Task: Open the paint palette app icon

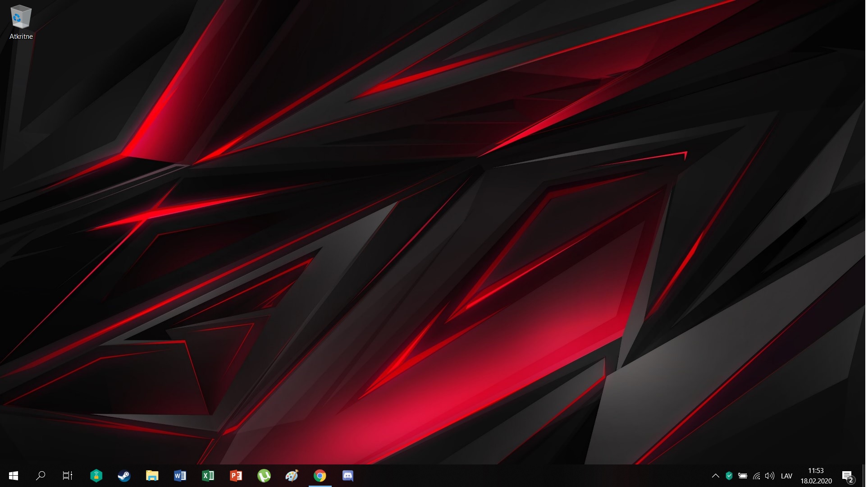Action: click(x=292, y=476)
